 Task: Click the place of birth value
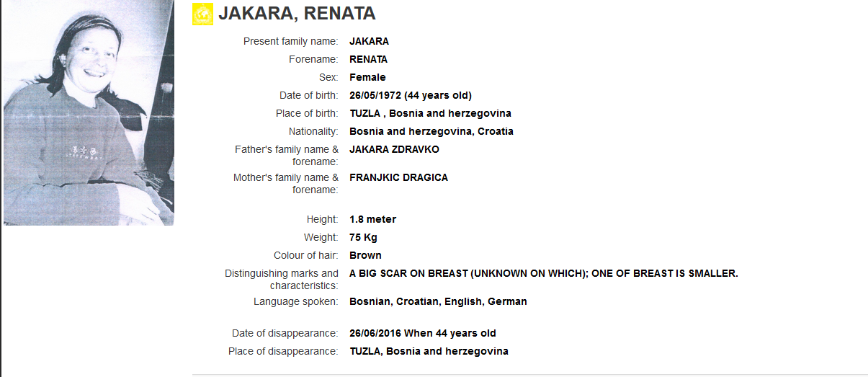pos(430,113)
